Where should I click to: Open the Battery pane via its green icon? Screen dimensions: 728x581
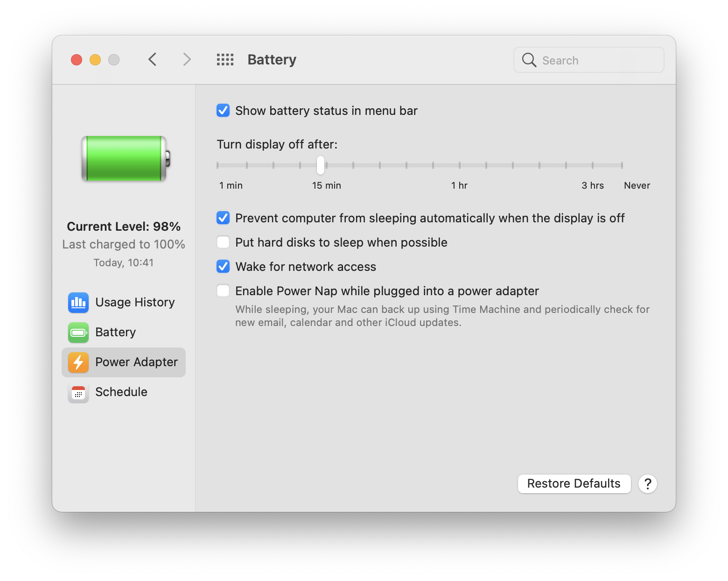[78, 333]
